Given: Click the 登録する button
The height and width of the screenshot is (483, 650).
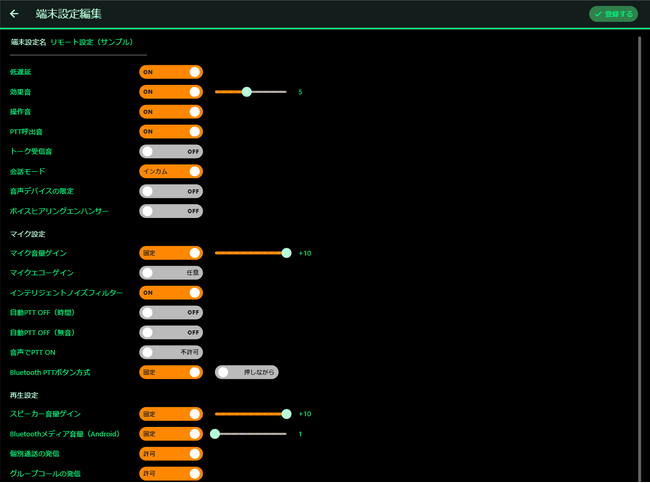Looking at the screenshot, I should pos(613,14).
